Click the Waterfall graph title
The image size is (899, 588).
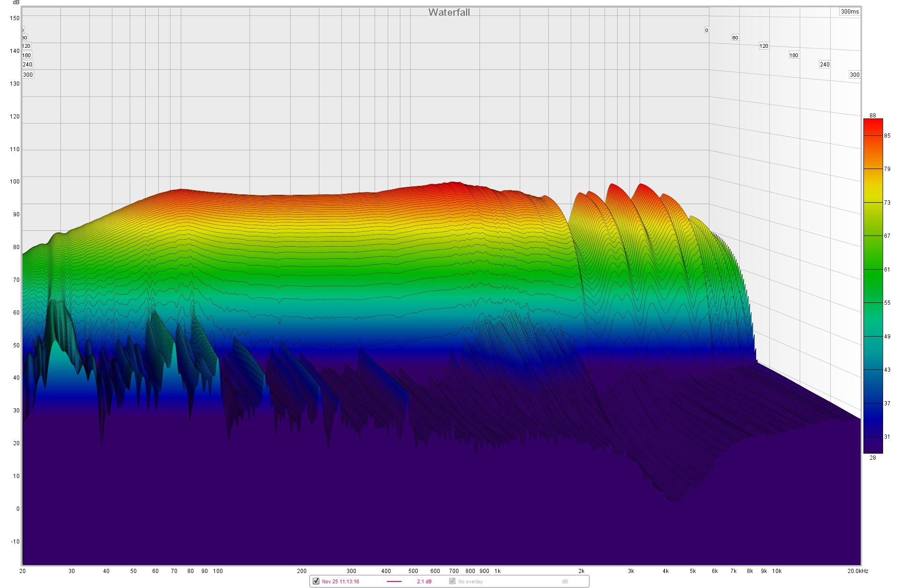pyautogui.click(x=449, y=13)
